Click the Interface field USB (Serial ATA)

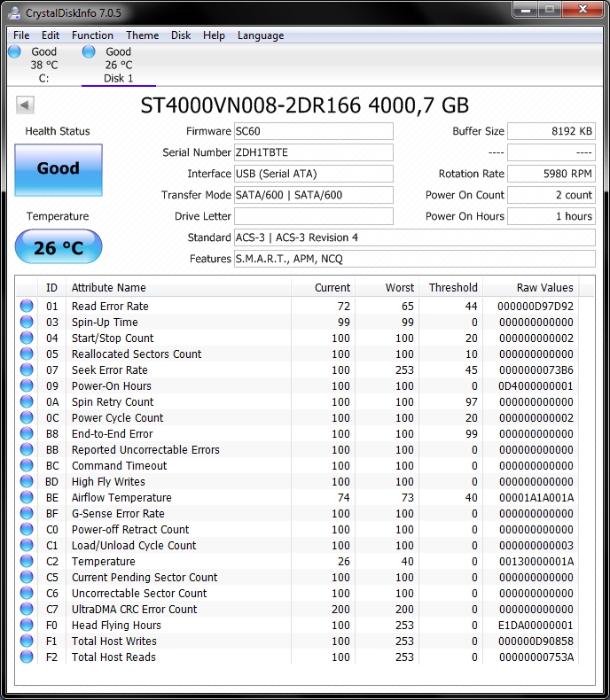314,174
